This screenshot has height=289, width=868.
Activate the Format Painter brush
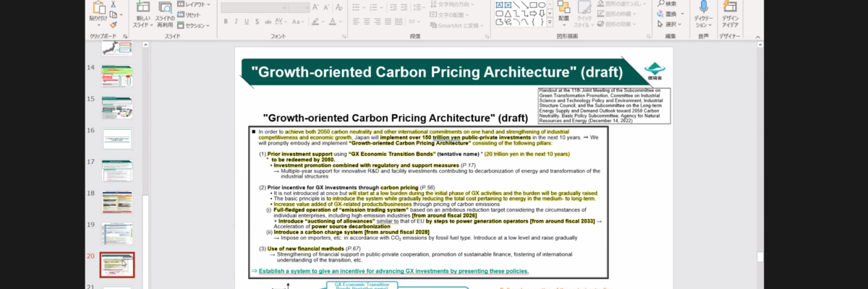(113, 25)
